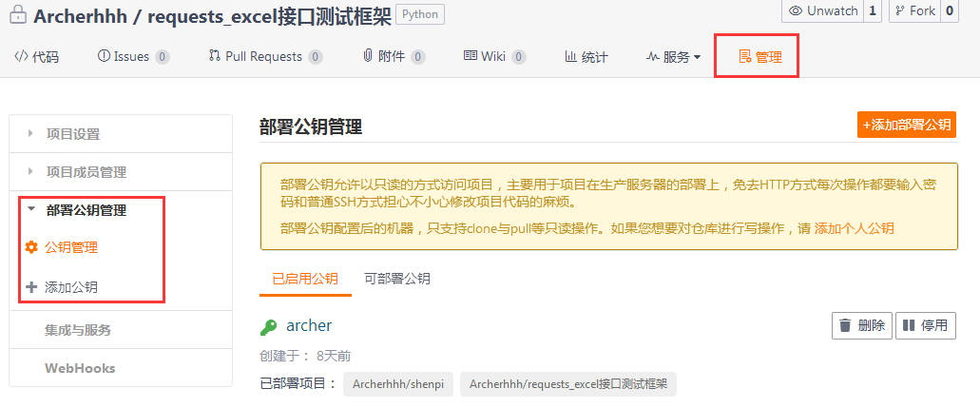Click the 项目成员管理 sidebar label

coord(86,172)
